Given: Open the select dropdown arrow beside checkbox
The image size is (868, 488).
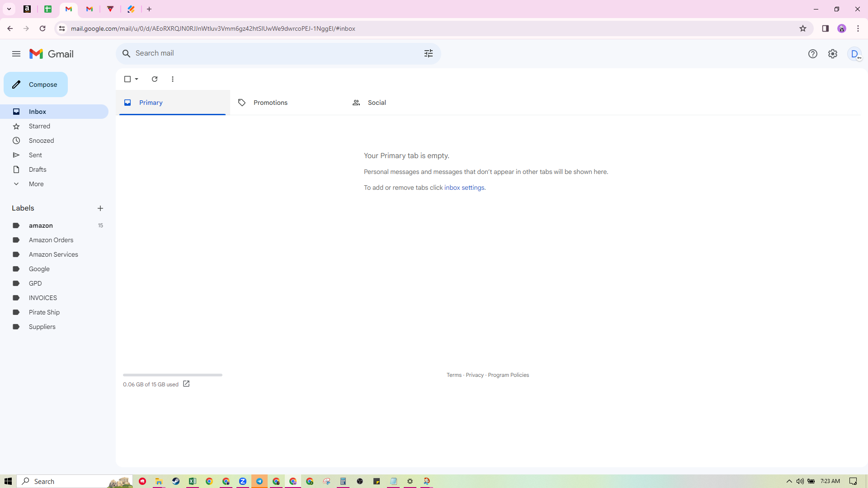Looking at the screenshot, I should pos(137,79).
